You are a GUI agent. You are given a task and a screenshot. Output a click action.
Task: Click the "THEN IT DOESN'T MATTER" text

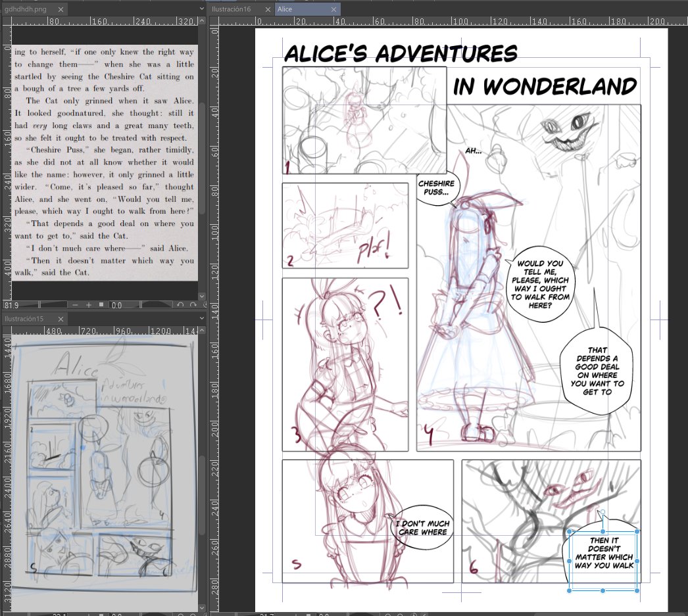click(604, 553)
